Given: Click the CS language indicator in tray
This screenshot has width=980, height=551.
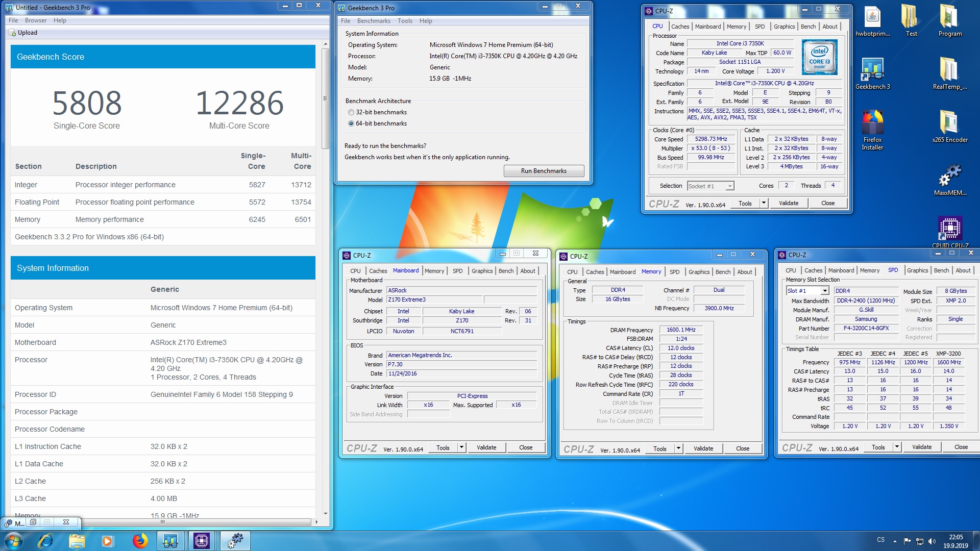Looking at the screenshot, I should (x=881, y=540).
